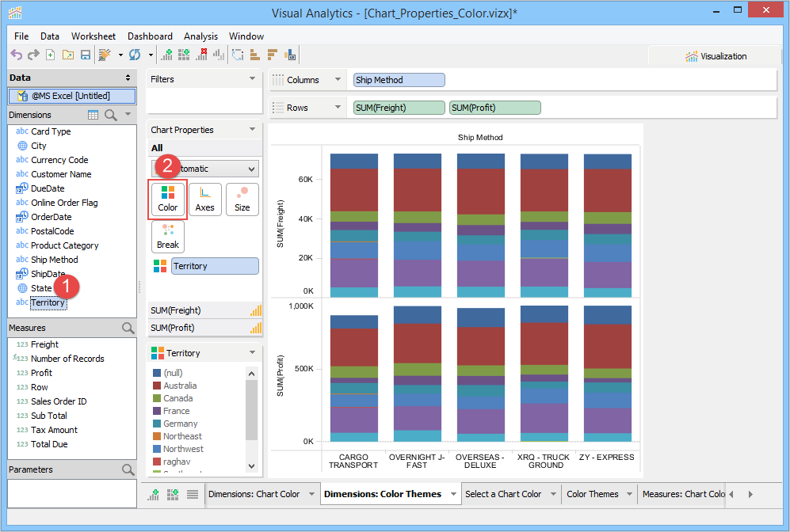Click the Break chart property icon
Image resolution: width=790 pixels, height=532 pixels.
[168, 237]
